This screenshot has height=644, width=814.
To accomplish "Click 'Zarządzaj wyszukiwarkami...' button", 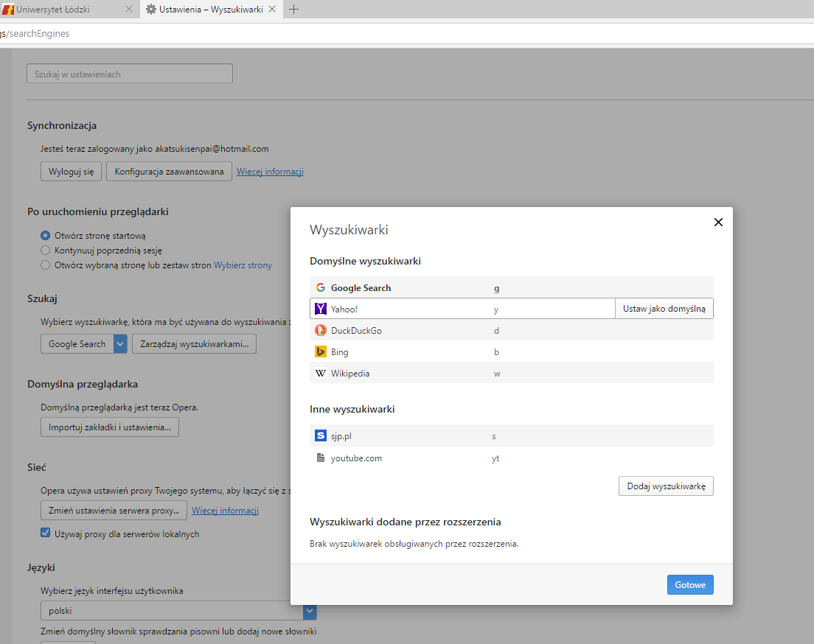I will coord(194,343).
